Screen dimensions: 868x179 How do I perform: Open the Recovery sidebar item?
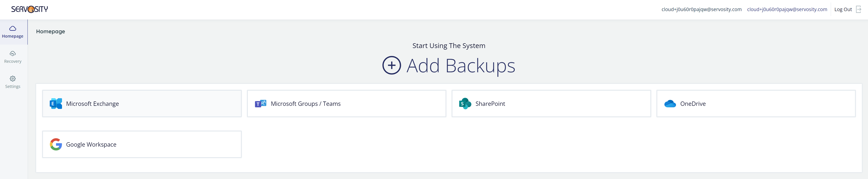click(x=13, y=57)
